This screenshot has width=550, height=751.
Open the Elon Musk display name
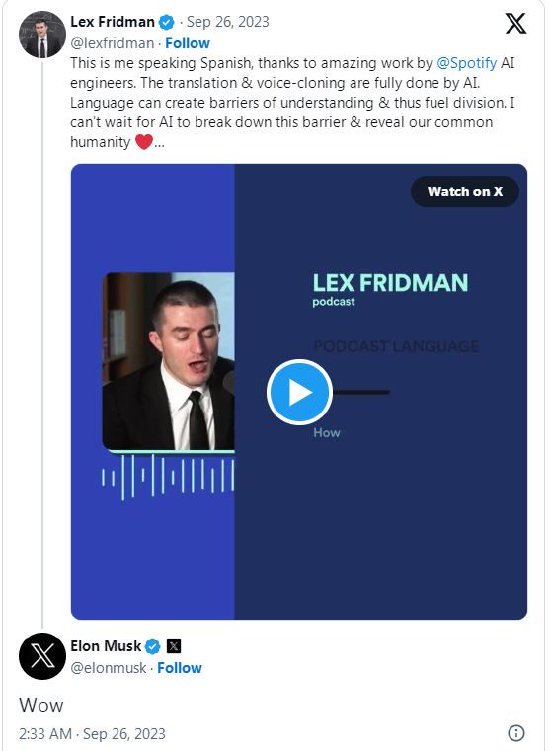106,646
